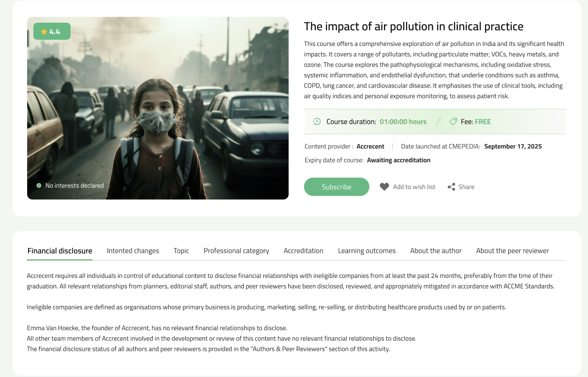The width and height of the screenshot is (588, 377).
Task: Click the course image of masked girl
Action: [x=158, y=108]
